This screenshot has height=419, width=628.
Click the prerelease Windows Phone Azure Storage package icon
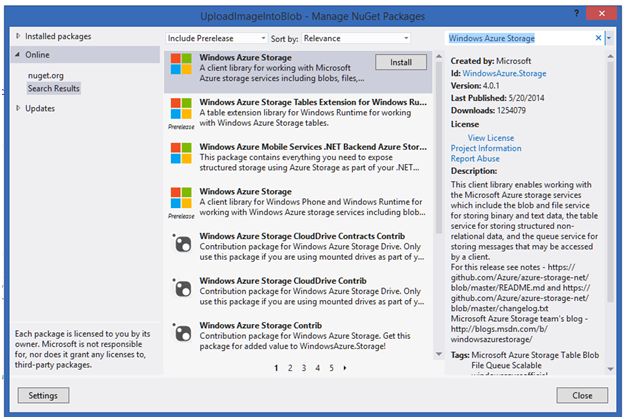pos(181,198)
